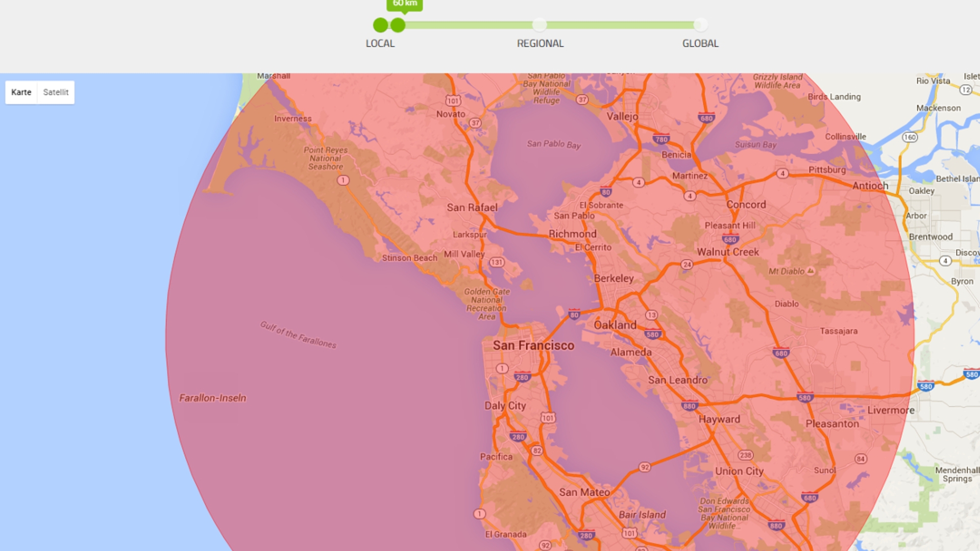980x551 pixels.
Task: Click San Mateo map label
Action: point(584,492)
